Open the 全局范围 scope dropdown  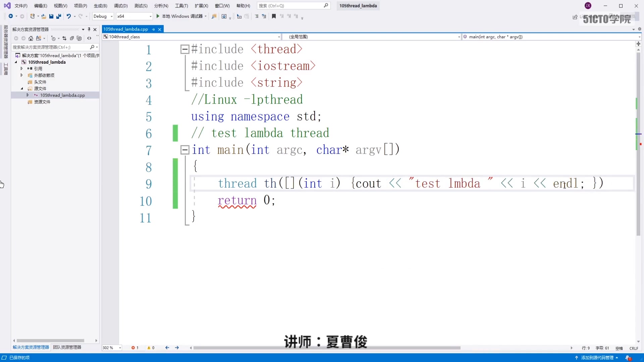point(372,37)
